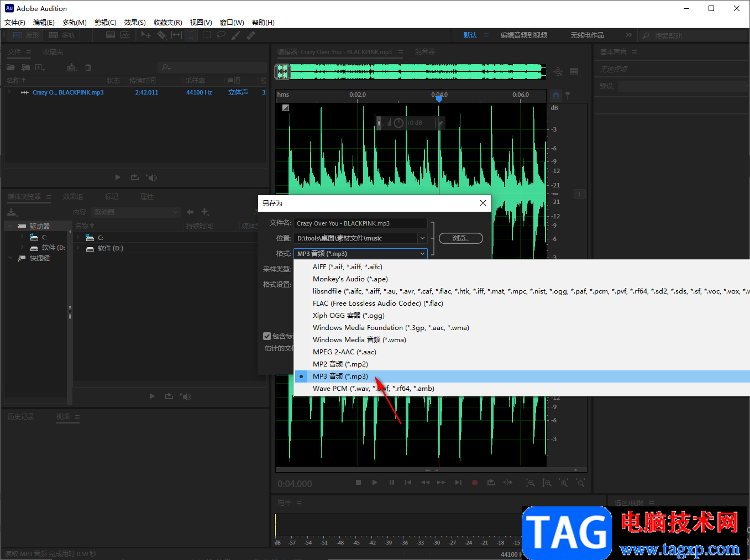Toggle the include markers checkbox in Save As
The width and height of the screenshot is (750, 560).
click(x=267, y=336)
